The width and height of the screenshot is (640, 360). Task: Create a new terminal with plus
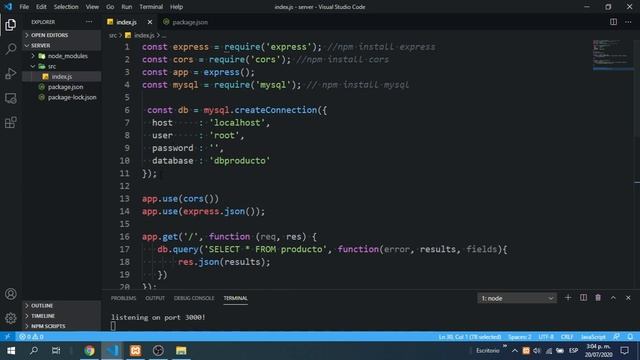(568, 298)
